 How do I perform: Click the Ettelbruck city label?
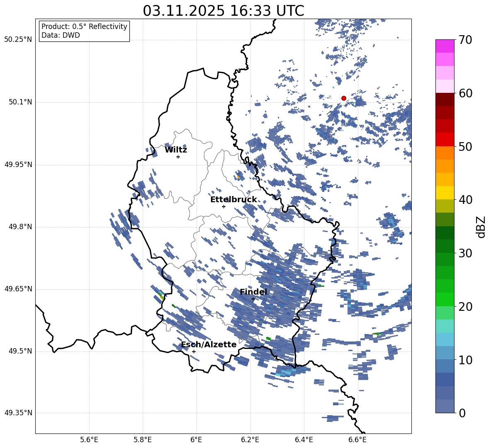pyautogui.click(x=233, y=200)
